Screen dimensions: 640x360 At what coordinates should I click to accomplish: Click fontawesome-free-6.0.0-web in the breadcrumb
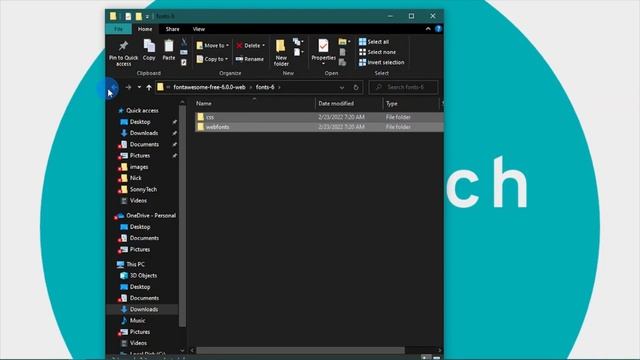click(209, 87)
